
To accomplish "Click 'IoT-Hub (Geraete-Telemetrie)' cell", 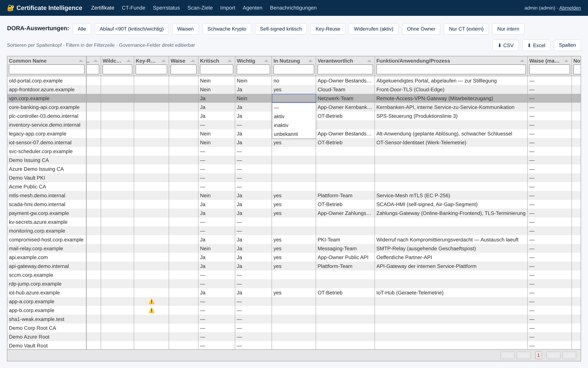I will pyautogui.click(x=410, y=293).
